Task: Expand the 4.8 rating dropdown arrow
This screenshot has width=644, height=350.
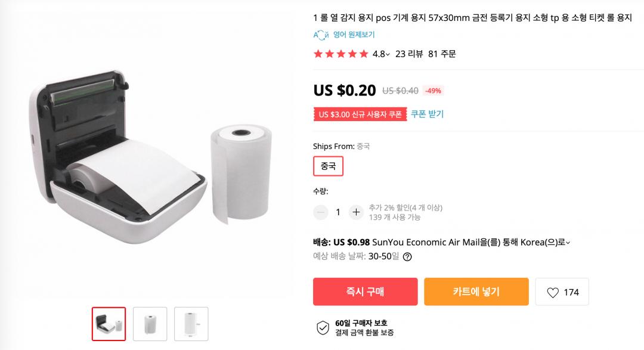Action: (x=388, y=54)
